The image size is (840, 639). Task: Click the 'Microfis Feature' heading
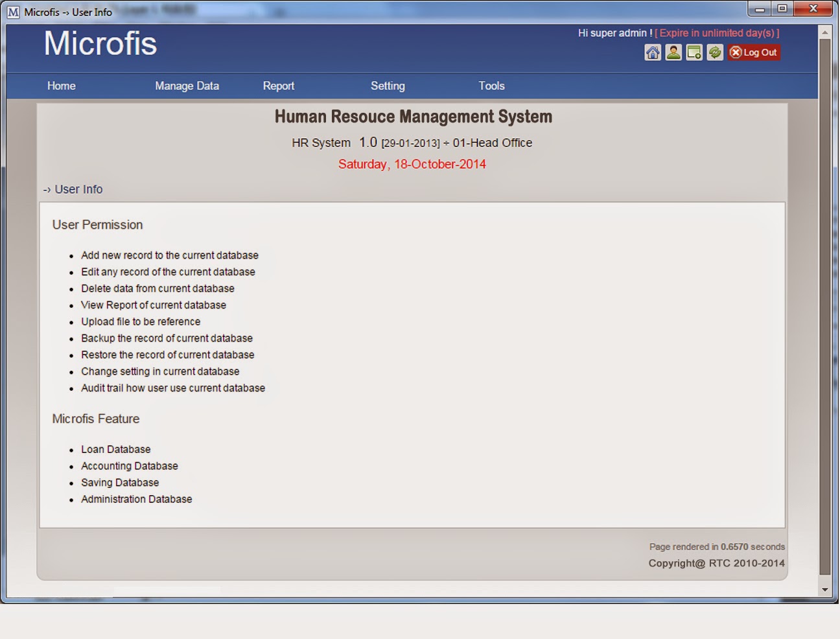[x=96, y=419]
